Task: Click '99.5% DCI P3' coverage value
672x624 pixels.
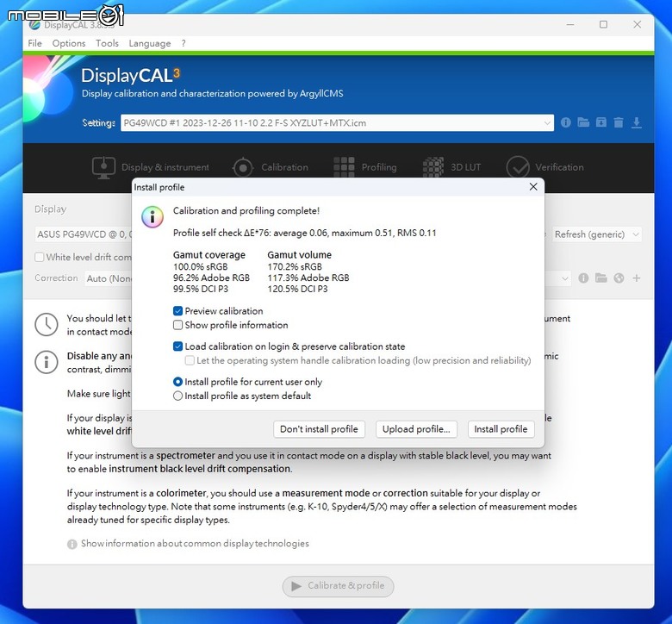Action: (x=201, y=289)
